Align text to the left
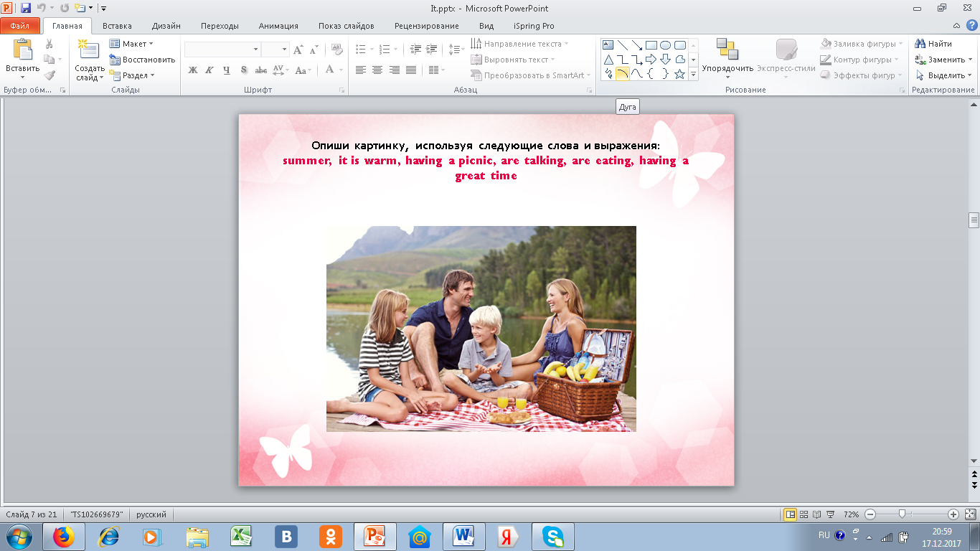The width and height of the screenshot is (980, 551). 360,70
